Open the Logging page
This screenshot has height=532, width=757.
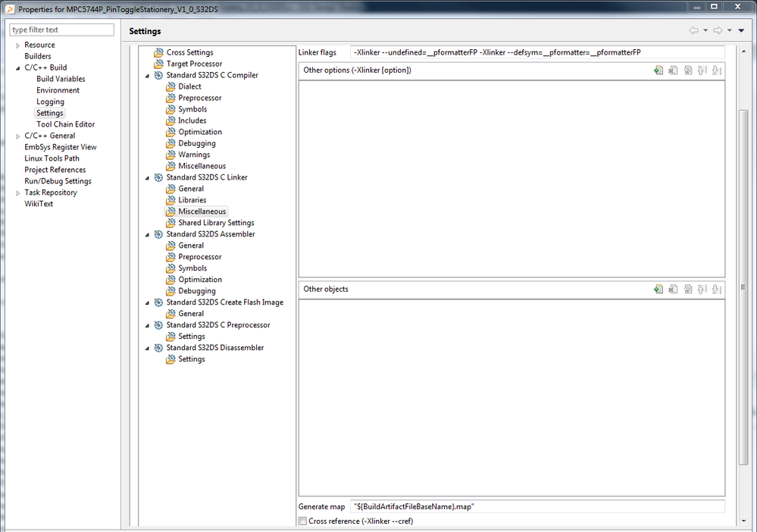(50, 102)
